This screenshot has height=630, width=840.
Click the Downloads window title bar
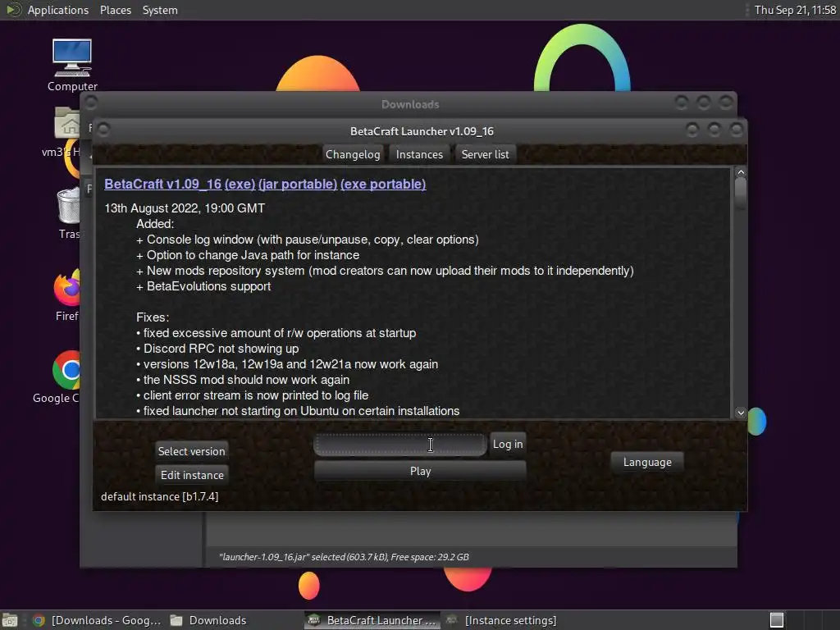(410, 104)
